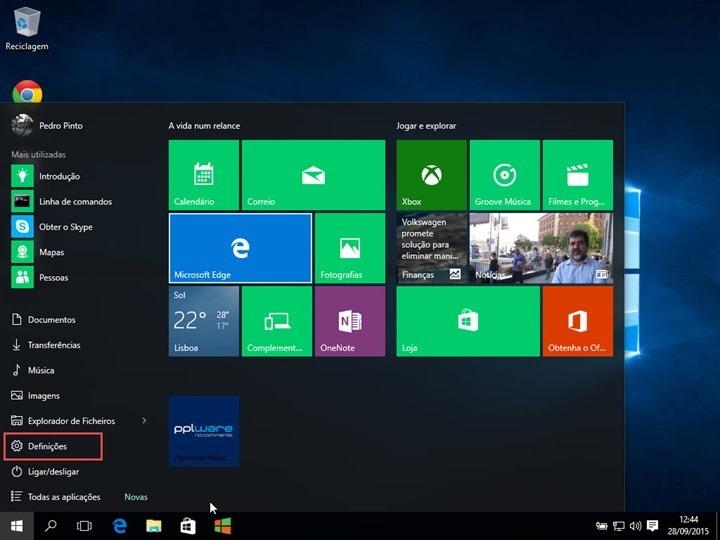Open the Filmes e Prog... tile
The height and width of the screenshot is (540, 720).
[x=578, y=175]
